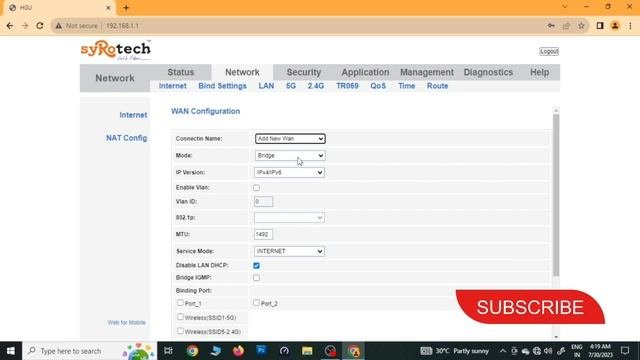Enable the Bridge IGMP checkbox
The width and height of the screenshot is (640, 360).
tap(256, 278)
